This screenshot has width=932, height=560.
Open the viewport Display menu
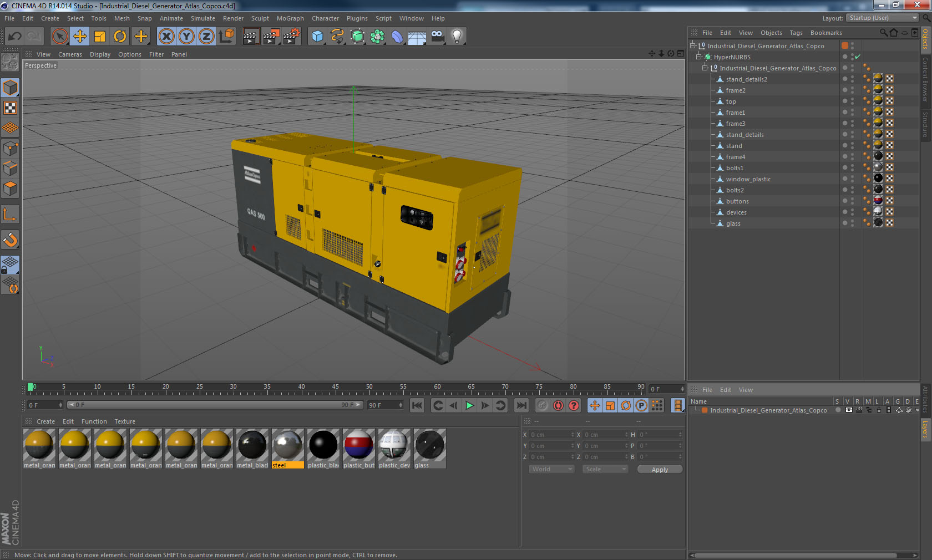point(100,54)
